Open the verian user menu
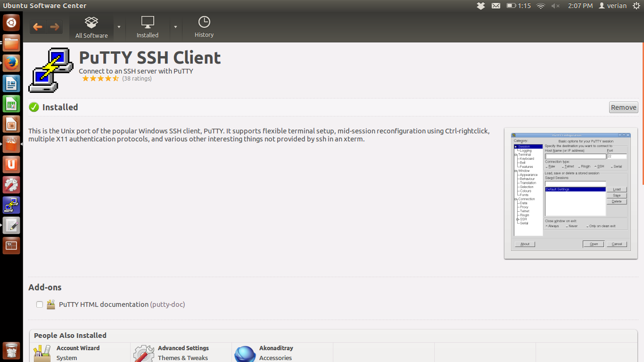644x362 pixels. [612, 6]
